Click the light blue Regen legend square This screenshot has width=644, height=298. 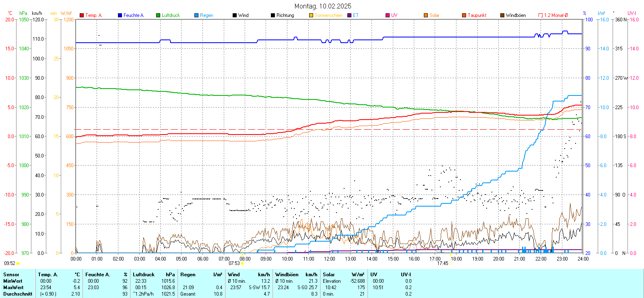pyautogui.click(x=196, y=15)
